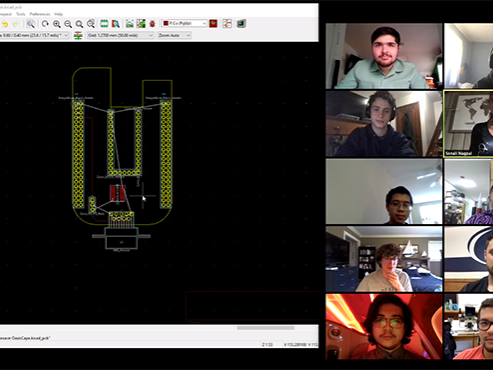Select the Sonali Nagpal video tile
Screen dimensions: 493x370
click(x=468, y=124)
